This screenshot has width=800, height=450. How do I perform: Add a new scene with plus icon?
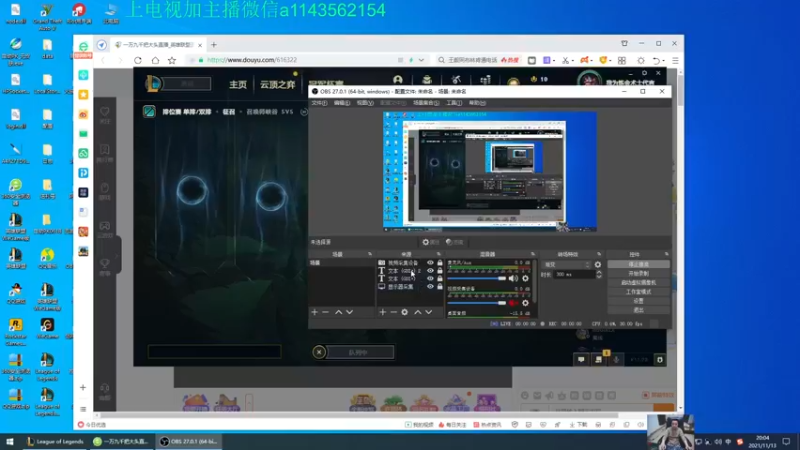tap(314, 312)
